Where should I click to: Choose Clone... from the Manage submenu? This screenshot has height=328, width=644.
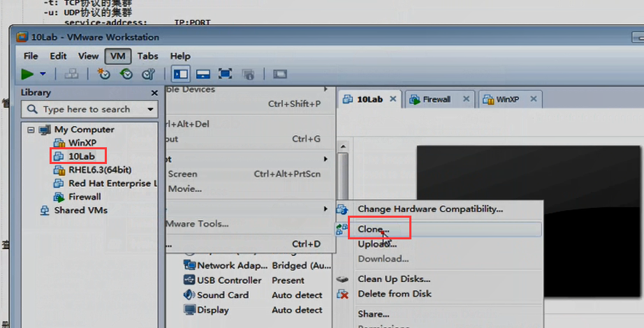click(x=439, y=230)
